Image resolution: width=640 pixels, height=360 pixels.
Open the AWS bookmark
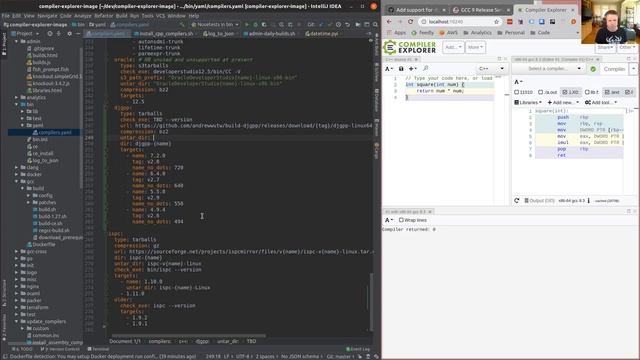(448, 33)
